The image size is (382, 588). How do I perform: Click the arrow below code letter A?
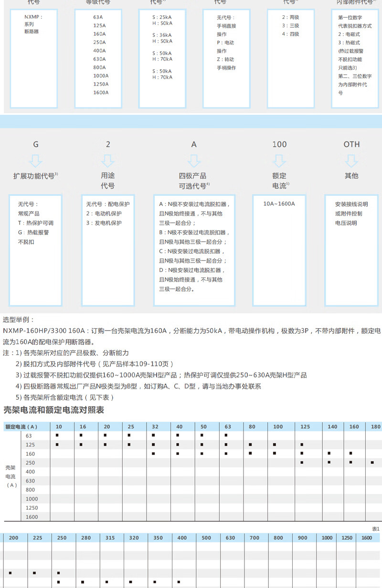tap(194, 160)
